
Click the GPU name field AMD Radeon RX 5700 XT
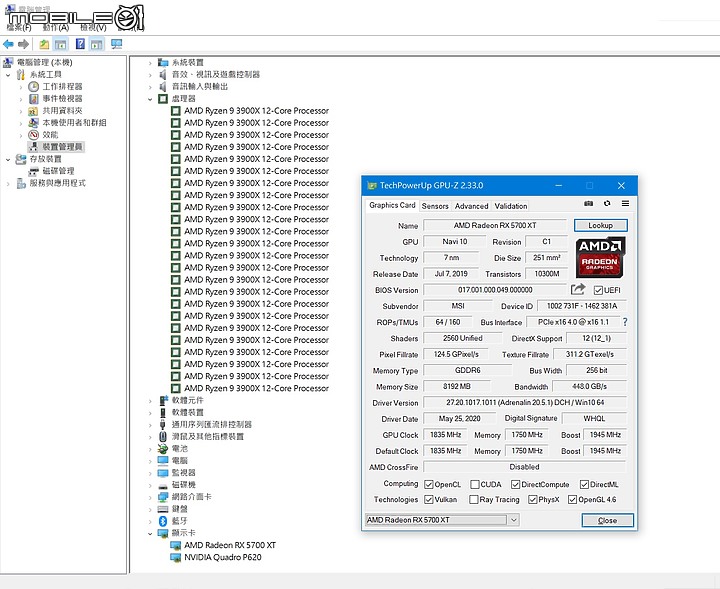point(495,225)
